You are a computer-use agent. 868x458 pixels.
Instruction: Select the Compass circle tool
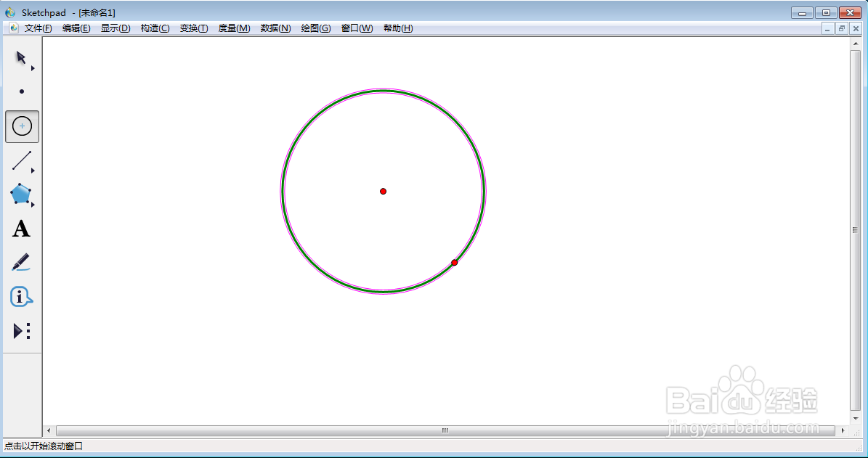22,126
